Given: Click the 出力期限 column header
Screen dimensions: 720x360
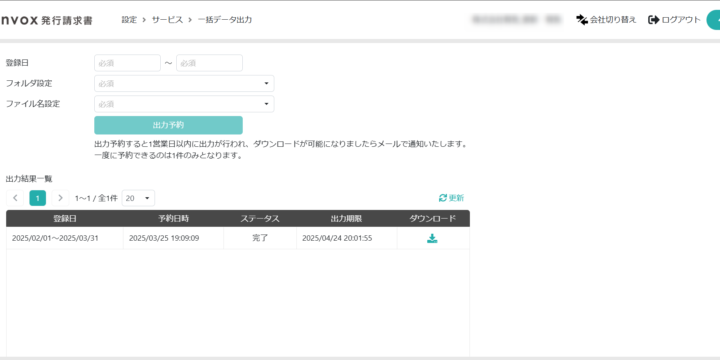Looking at the screenshot, I should [346, 219].
